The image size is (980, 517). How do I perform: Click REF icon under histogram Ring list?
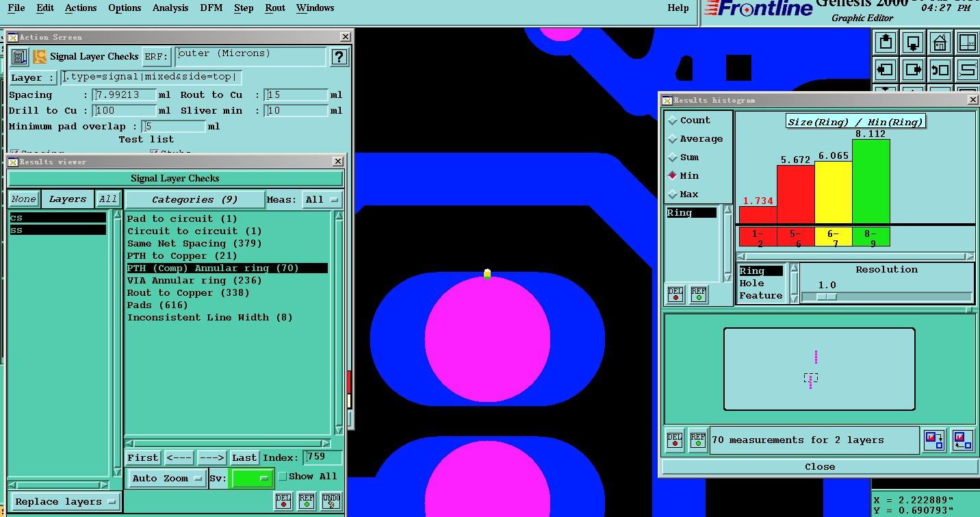tap(698, 294)
